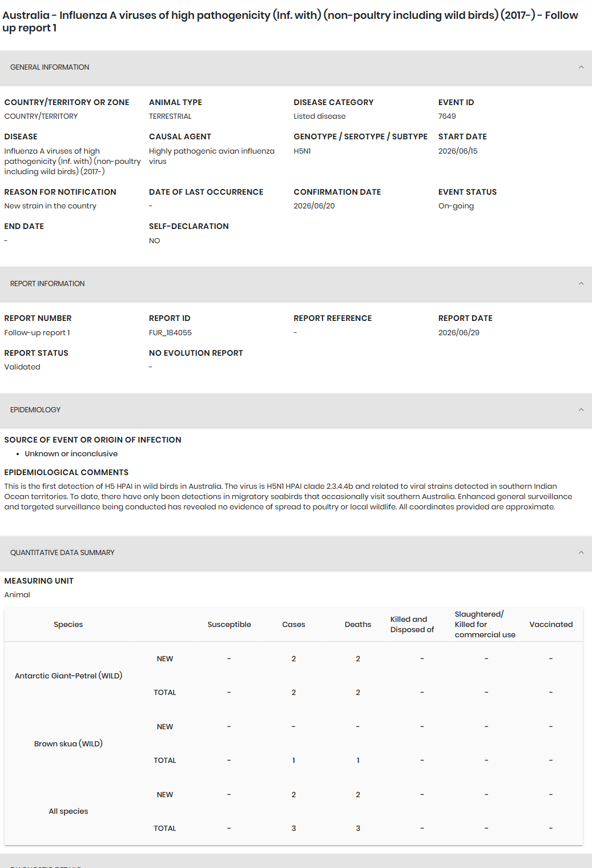Select the Susceptible column header

[x=229, y=625]
